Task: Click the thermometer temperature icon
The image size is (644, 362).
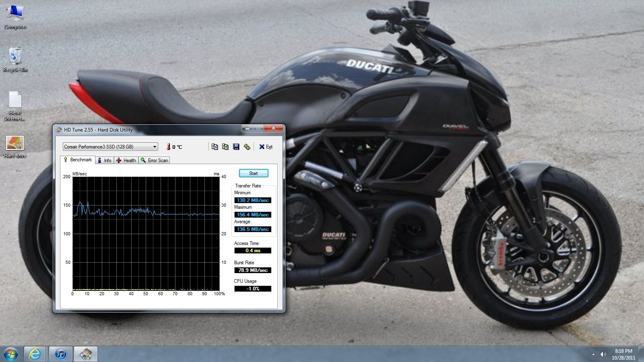Action: (168, 147)
